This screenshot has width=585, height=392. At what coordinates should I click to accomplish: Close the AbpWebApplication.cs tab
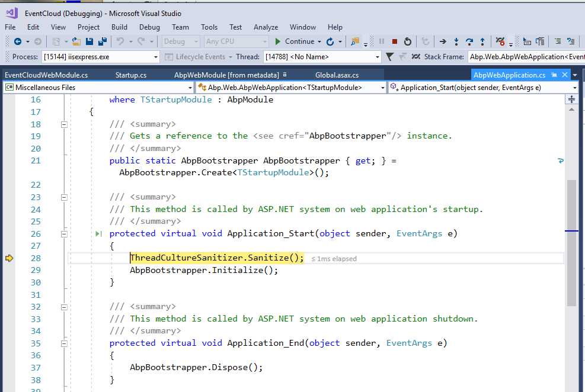coord(565,75)
